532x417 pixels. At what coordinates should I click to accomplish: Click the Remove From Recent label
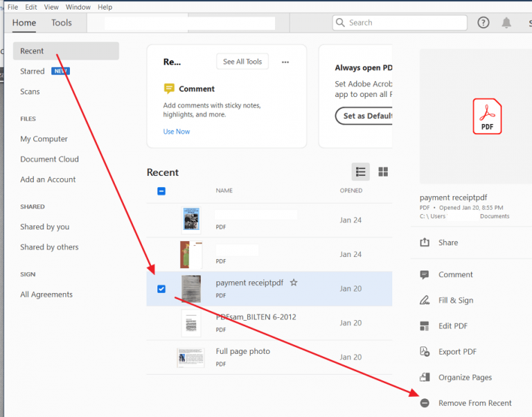point(475,402)
